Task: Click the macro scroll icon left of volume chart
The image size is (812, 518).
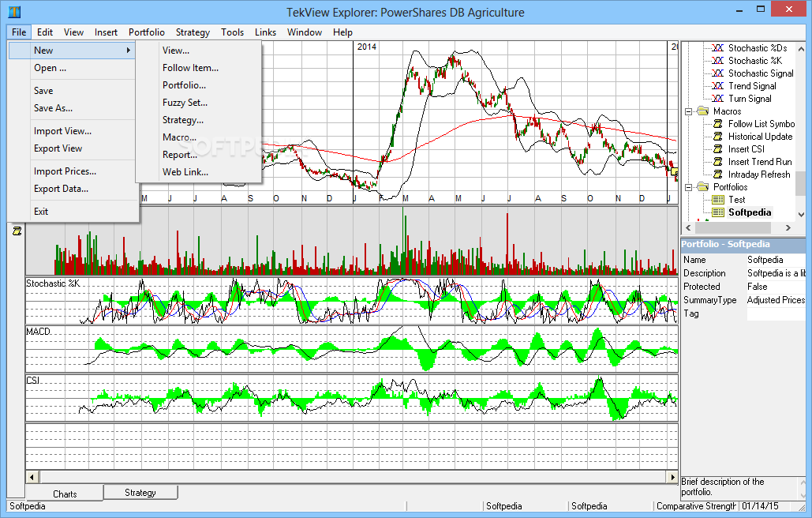Action: [17, 231]
